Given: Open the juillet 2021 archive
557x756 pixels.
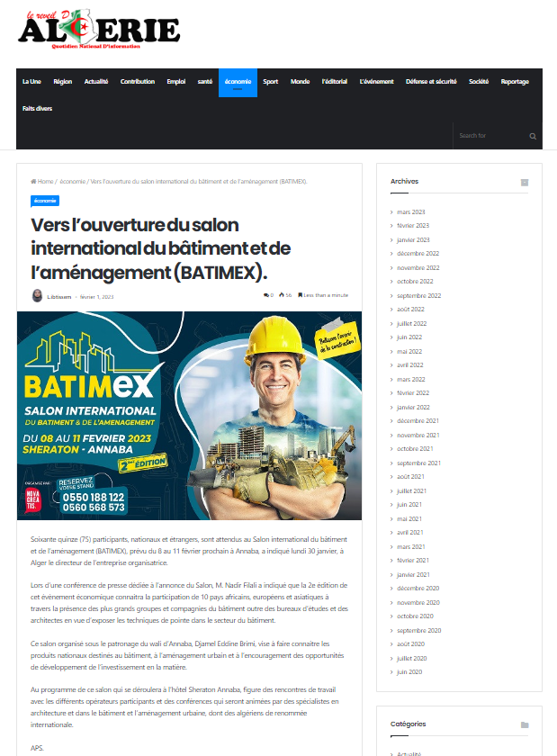Looking at the screenshot, I should click(412, 491).
